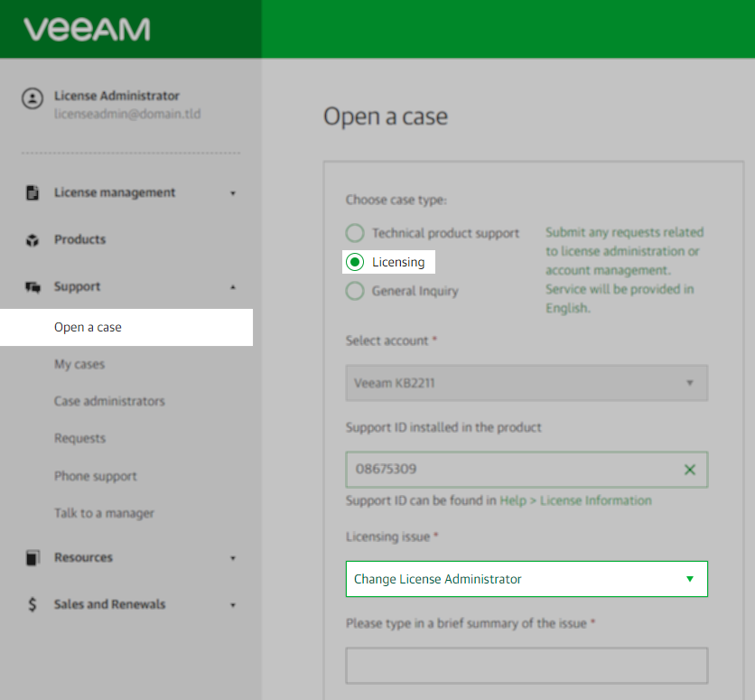
Task: Open Case administrators in sidebar
Action: [109, 401]
